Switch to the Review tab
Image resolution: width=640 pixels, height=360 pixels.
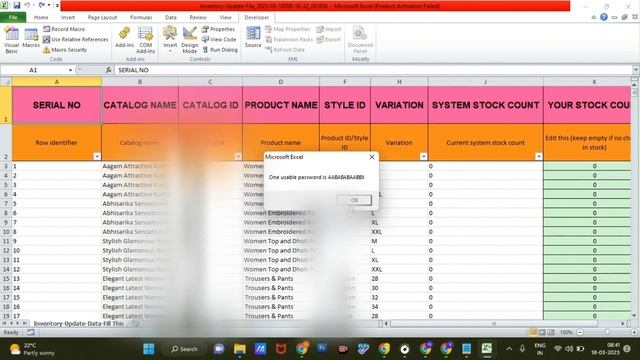(x=198, y=18)
